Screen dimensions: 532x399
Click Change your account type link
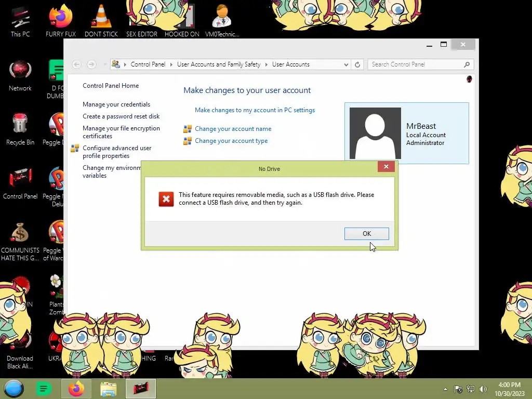coord(231,141)
